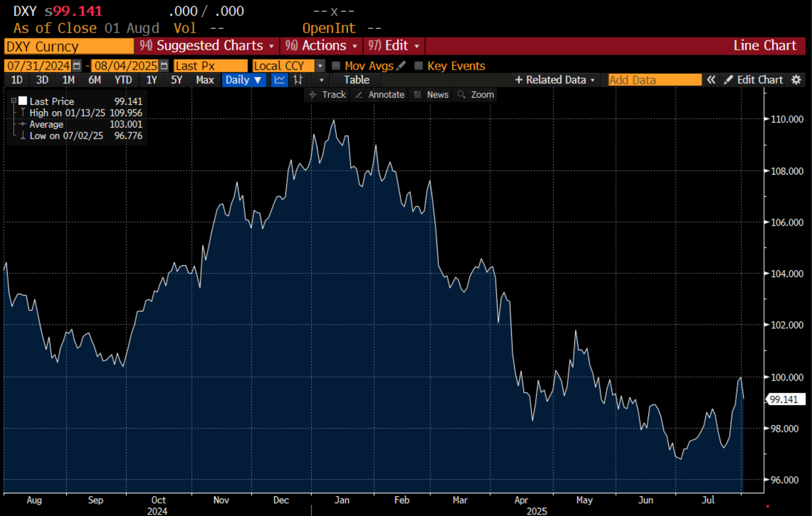Click the white Last Price color swatch
Viewport: 812px width, 516px height.
pos(23,101)
